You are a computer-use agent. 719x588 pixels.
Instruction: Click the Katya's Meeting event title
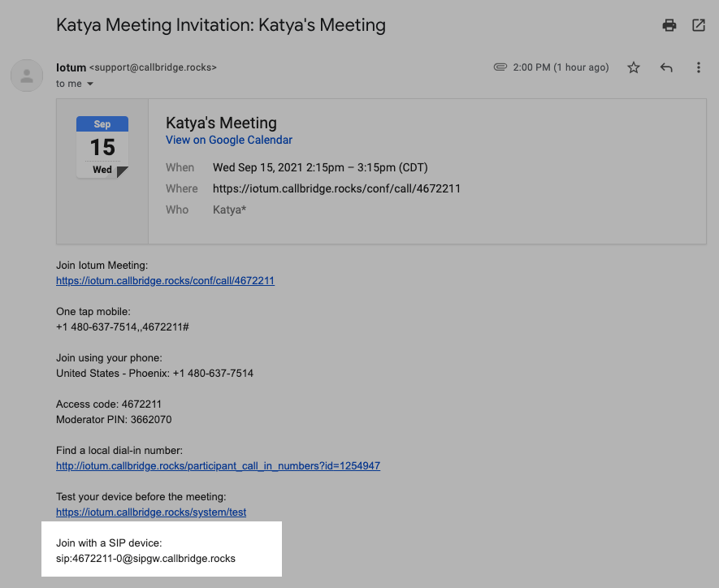pos(221,123)
